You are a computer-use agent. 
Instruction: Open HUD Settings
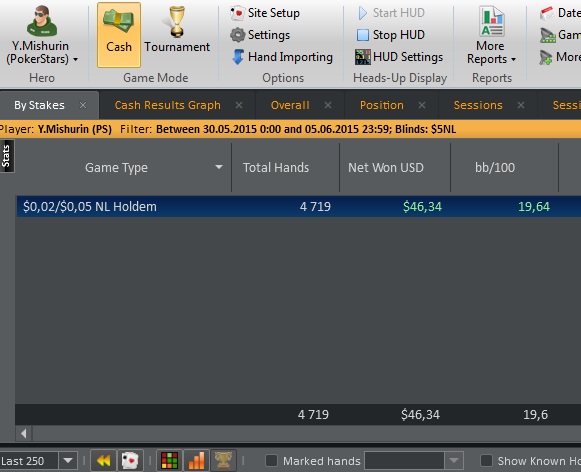pos(399,57)
